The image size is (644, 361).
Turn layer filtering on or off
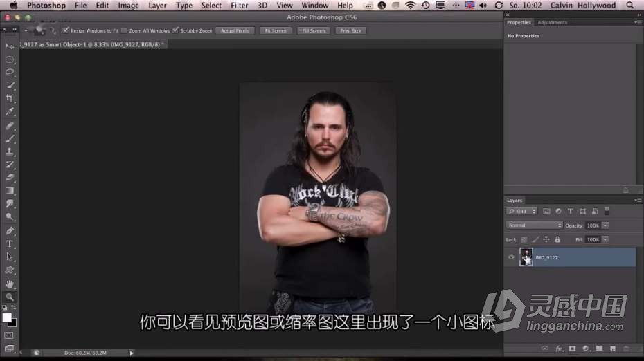pos(607,211)
